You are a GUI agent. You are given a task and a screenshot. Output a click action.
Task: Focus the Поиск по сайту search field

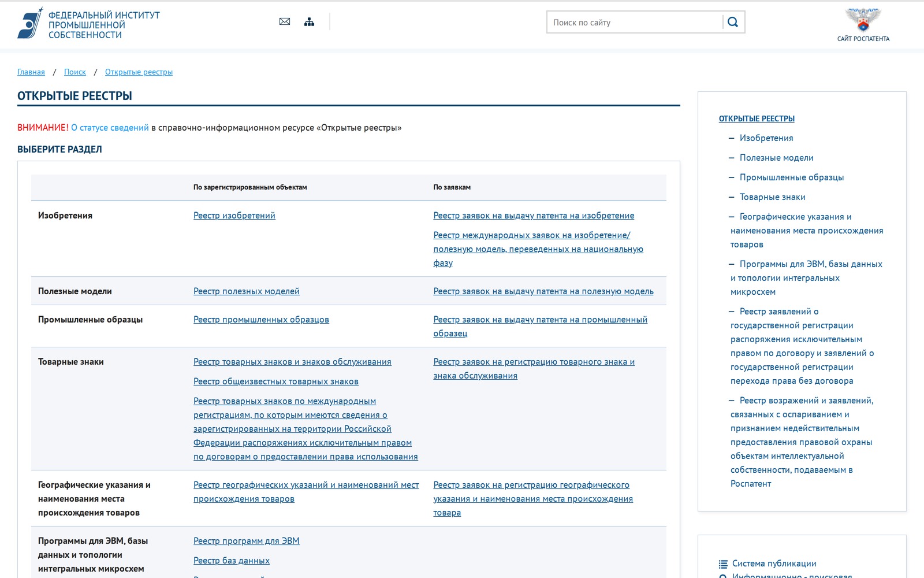click(x=635, y=22)
